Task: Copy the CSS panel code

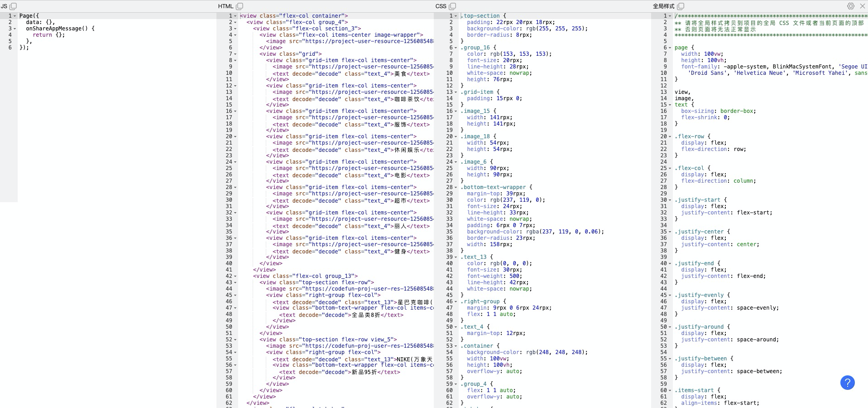Action: (452, 6)
